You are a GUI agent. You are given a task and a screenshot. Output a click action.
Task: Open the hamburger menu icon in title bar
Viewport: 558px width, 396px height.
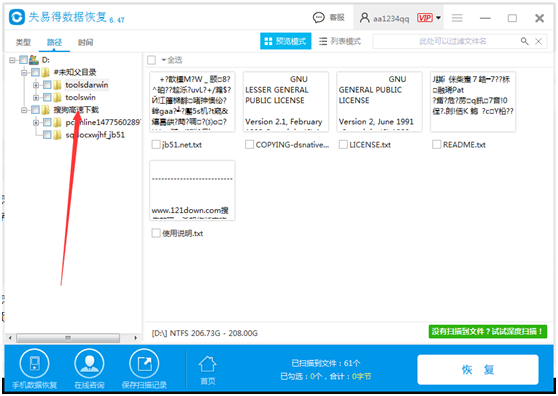click(457, 18)
